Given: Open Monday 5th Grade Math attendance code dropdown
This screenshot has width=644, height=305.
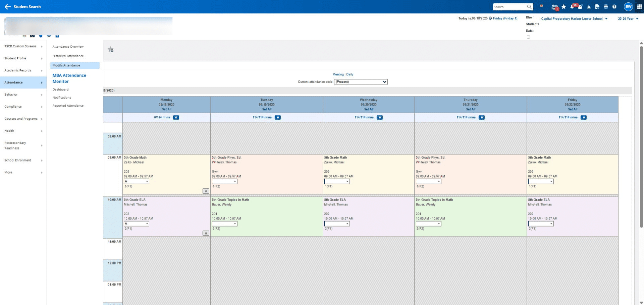Looking at the screenshot, I should coord(137,182).
